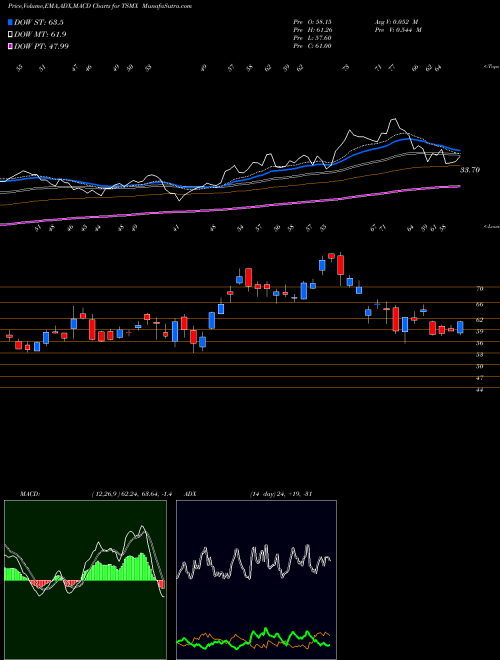500x660 pixels.
Task: Click the MACD parameters (12,26,9) values
Action: coord(131,494)
